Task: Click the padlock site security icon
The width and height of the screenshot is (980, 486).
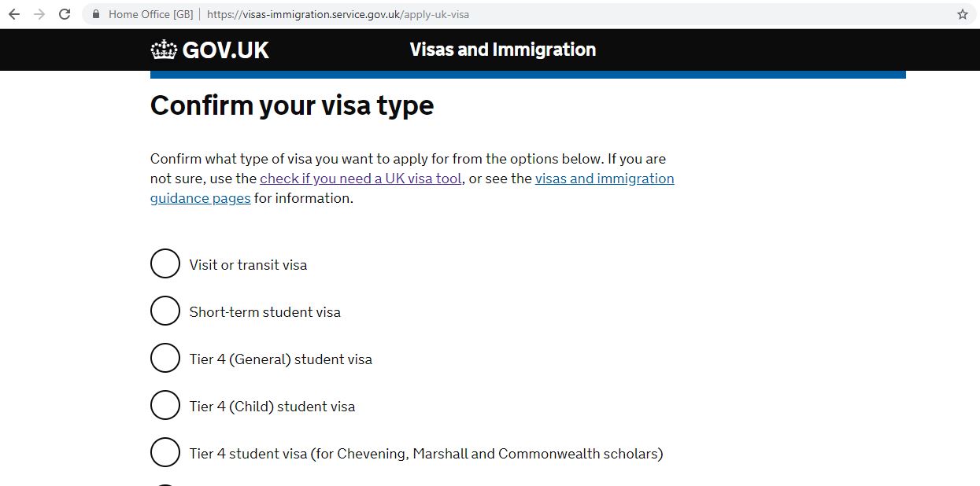Action: 97,14
